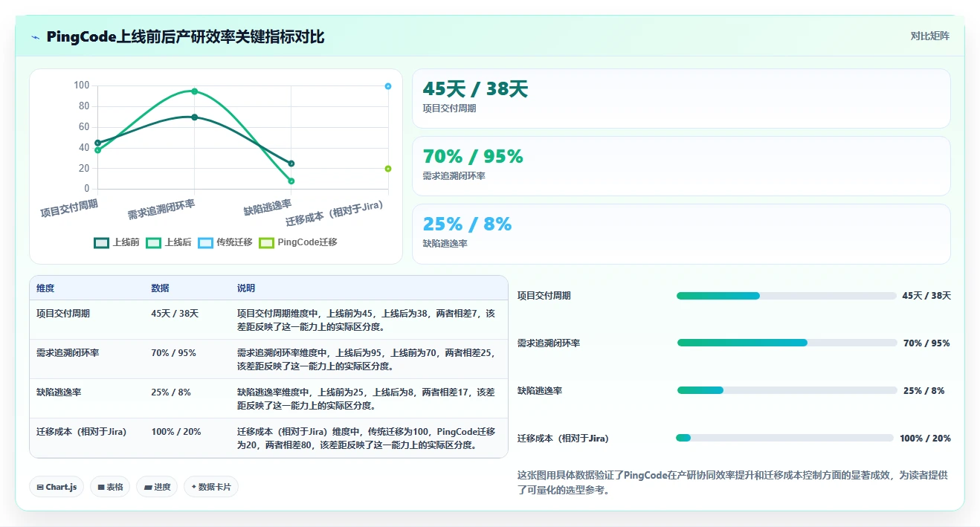Click the 进度 tag chip

tap(157, 487)
